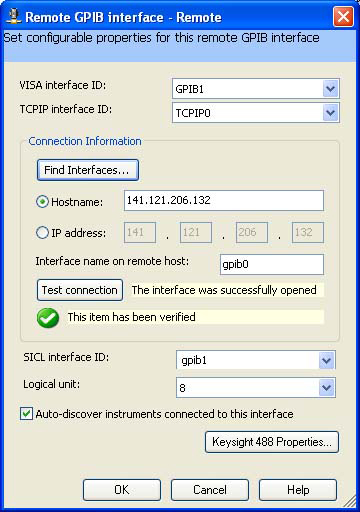This screenshot has width=360, height=512.
Task: Click the 'Logical unit:' label
Action: (x=51, y=385)
